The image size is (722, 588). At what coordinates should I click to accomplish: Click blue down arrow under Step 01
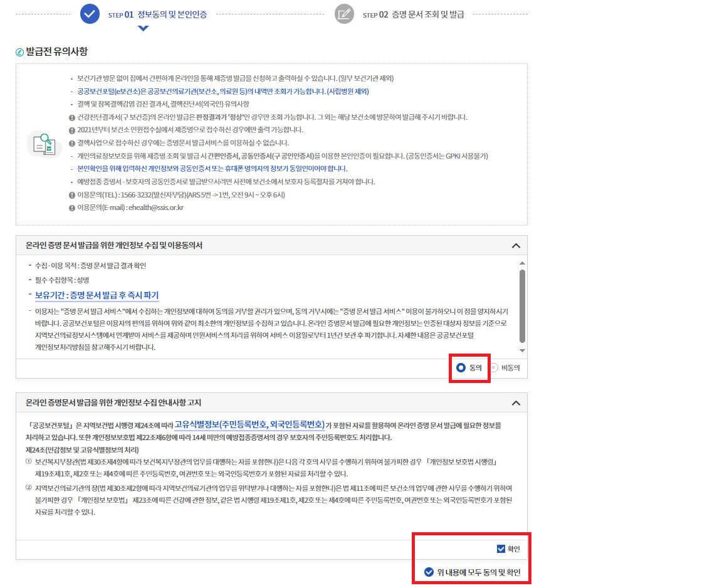coord(143,28)
